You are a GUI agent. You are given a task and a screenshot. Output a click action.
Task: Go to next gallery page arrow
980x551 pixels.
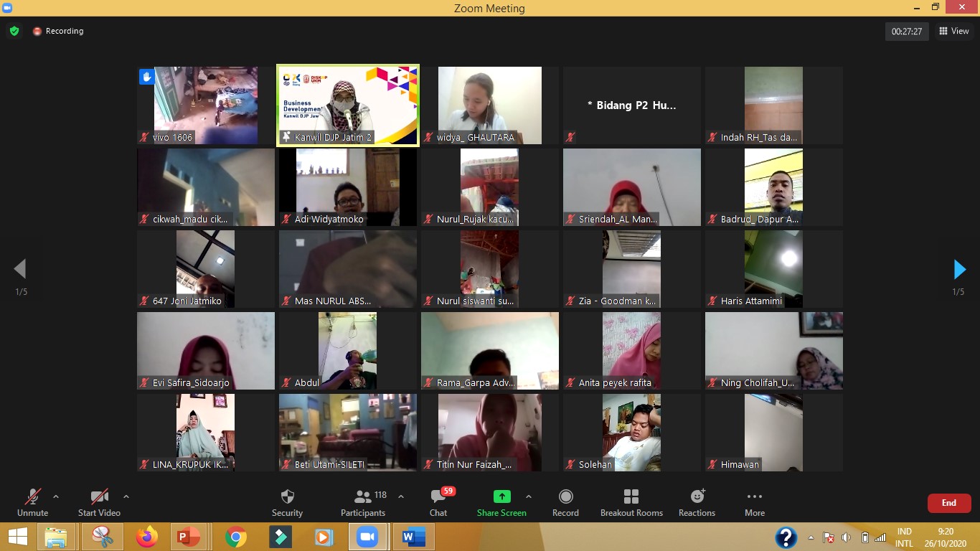coord(959,270)
